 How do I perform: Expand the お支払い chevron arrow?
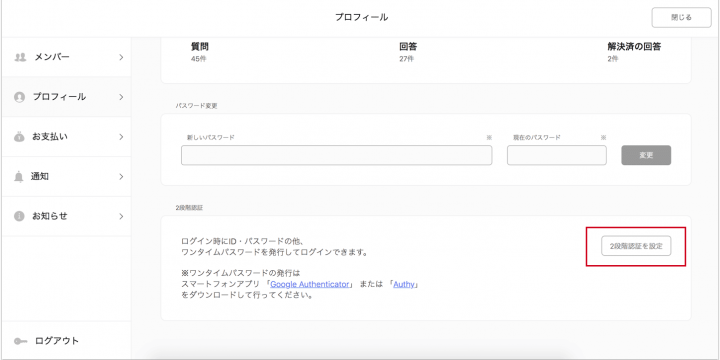coord(121,137)
